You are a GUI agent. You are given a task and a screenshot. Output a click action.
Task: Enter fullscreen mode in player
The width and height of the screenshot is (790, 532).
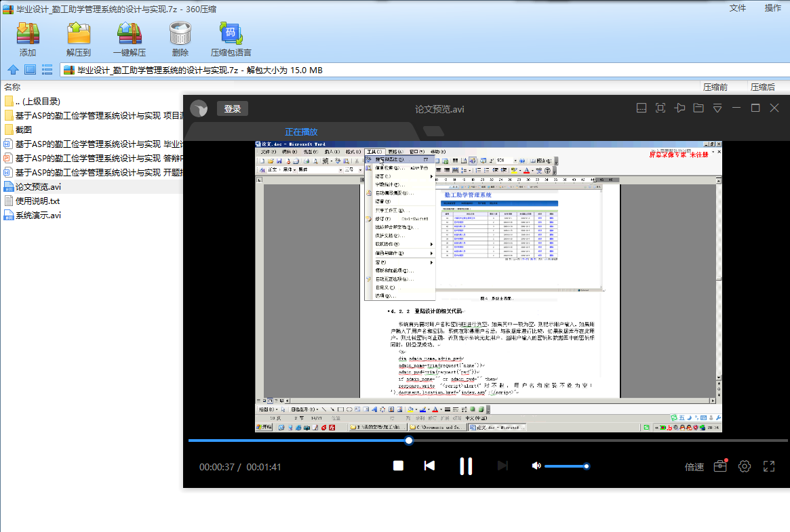click(769, 466)
